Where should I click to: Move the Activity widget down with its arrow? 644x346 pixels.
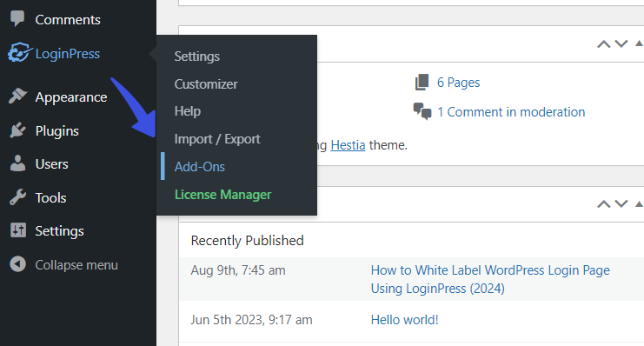click(621, 203)
